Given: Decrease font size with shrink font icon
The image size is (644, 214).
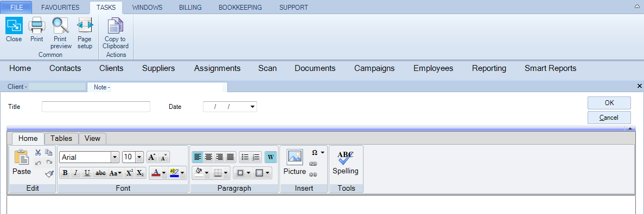Looking at the screenshot, I should point(163,157).
